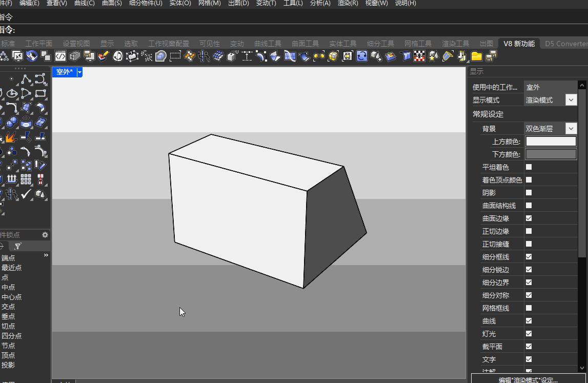Select the 中点 object snap option

coord(8,287)
